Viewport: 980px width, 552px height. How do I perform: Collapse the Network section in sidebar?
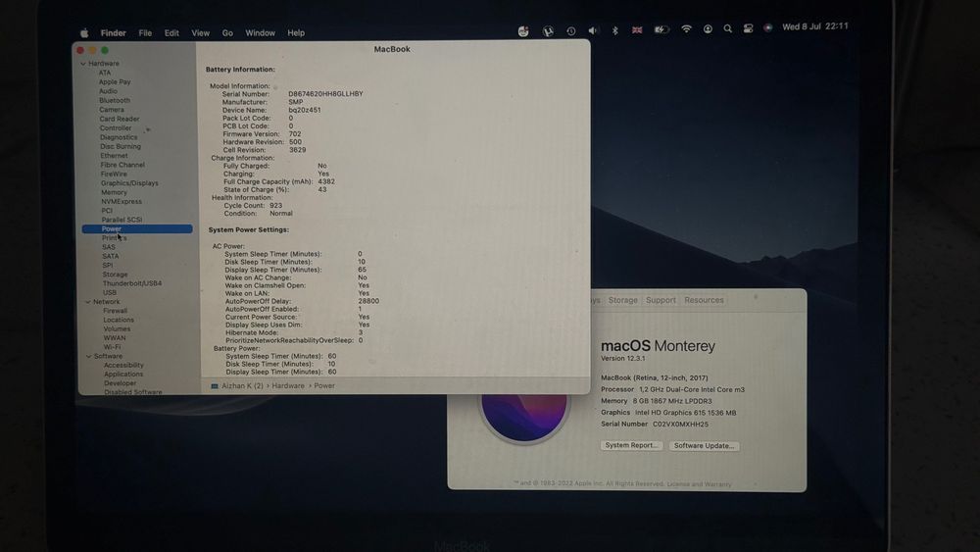pyautogui.click(x=88, y=302)
